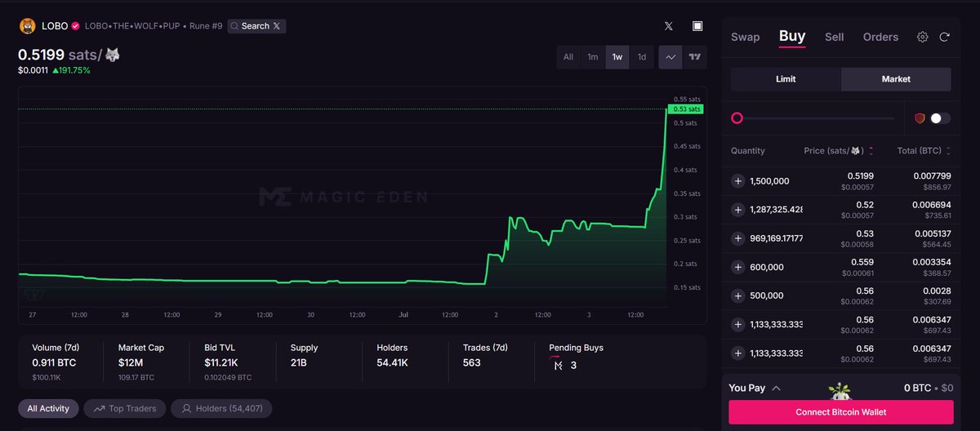Switch to the Swap tab
This screenshot has width=980, height=431.
click(745, 37)
